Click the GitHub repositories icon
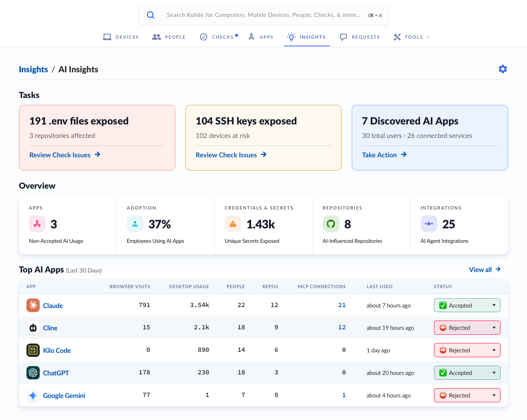 point(331,224)
